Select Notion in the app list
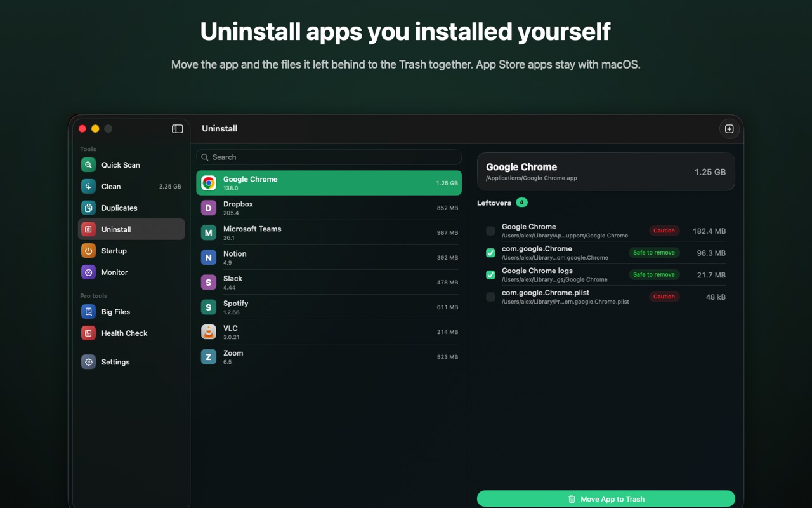Screen dimensions: 812x508 (329, 257)
